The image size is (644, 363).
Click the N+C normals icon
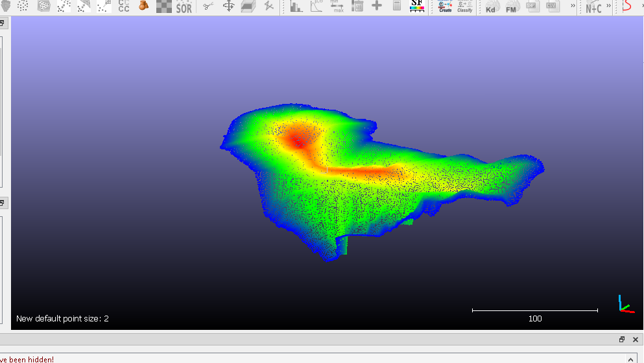pos(593,6)
